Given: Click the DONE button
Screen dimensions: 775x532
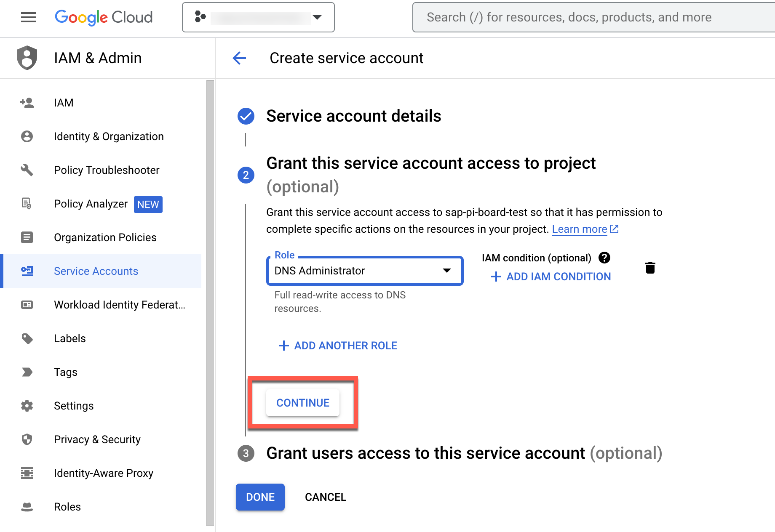Looking at the screenshot, I should (x=260, y=497).
